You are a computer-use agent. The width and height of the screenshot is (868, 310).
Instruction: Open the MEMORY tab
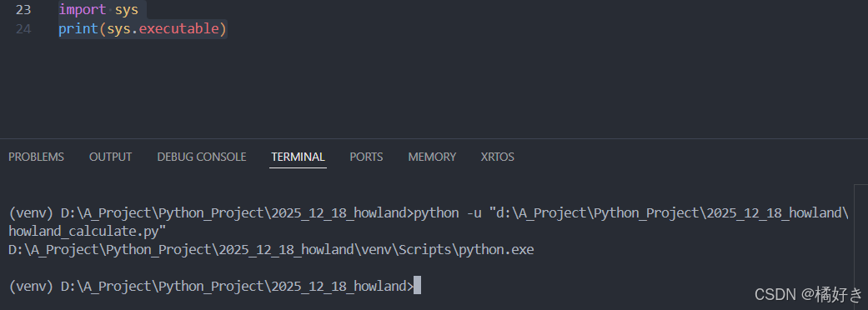click(x=432, y=157)
